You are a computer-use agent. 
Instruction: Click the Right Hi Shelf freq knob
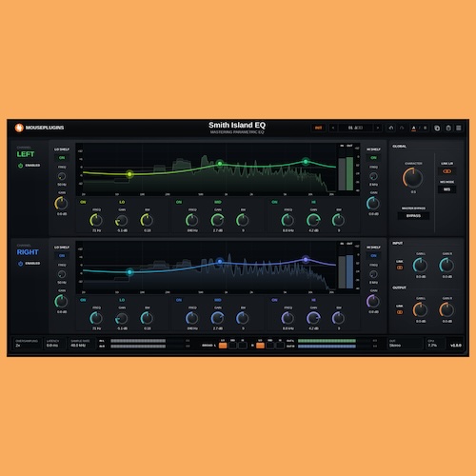tap(373, 274)
